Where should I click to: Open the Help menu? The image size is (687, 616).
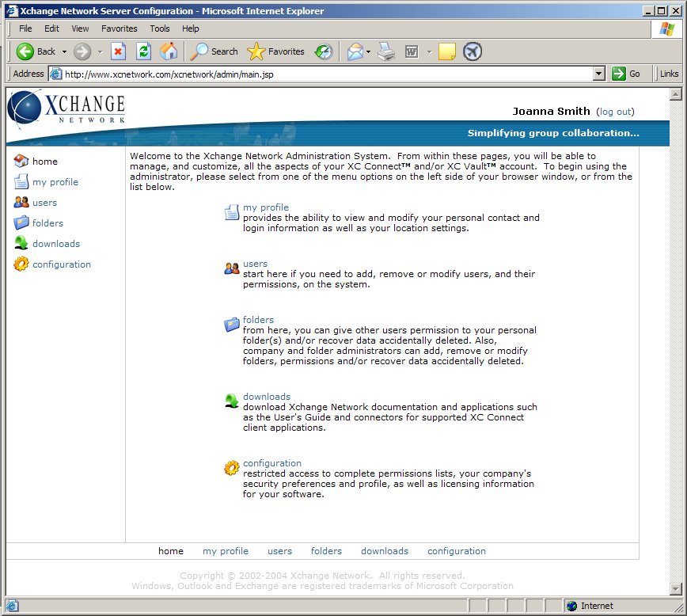tap(191, 29)
